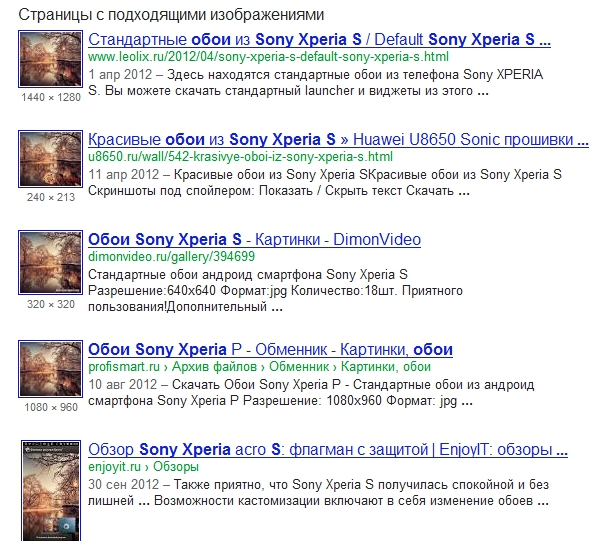Open the thumbnail sized 320 × 320

coord(50,263)
